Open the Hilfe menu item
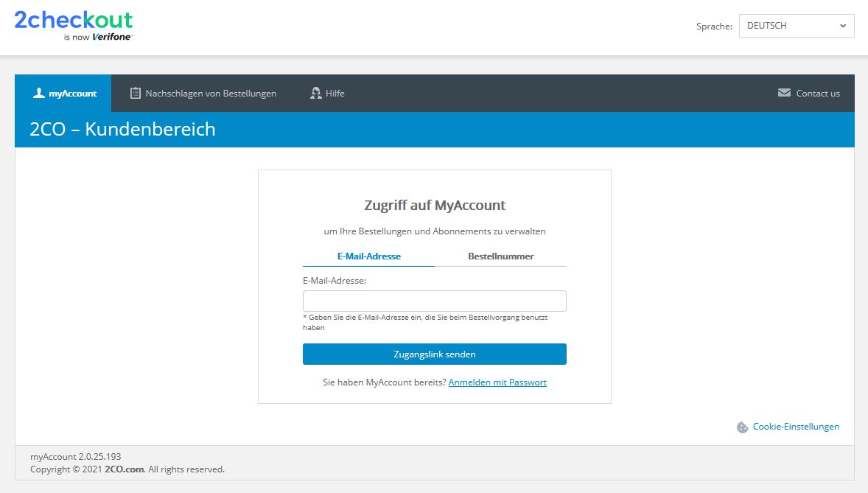The height and width of the screenshot is (493, 868). 335,94
